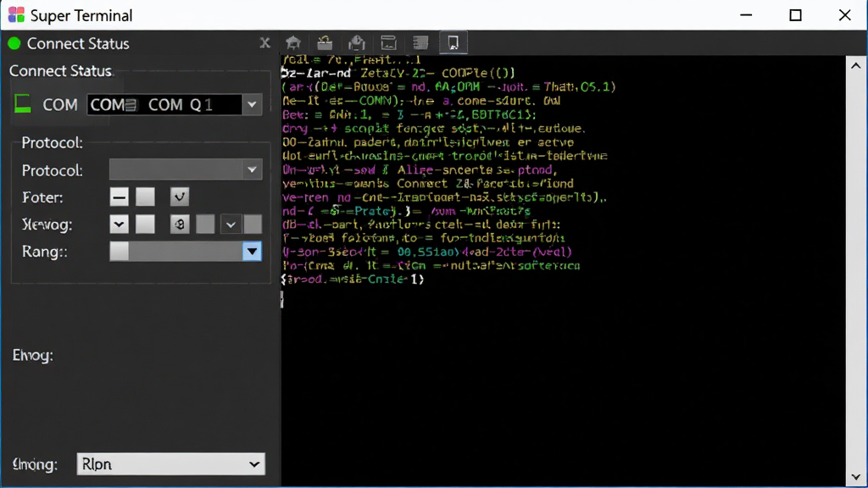
Task: Maximize the Super Terminal window
Action: click(x=795, y=15)
